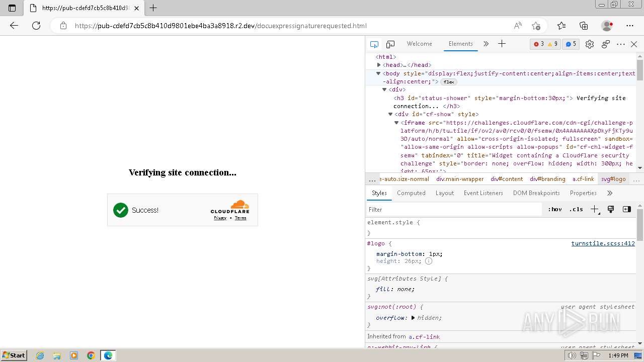
Task: Select svg#logo breadcrumb item
Action: [613, 179]
